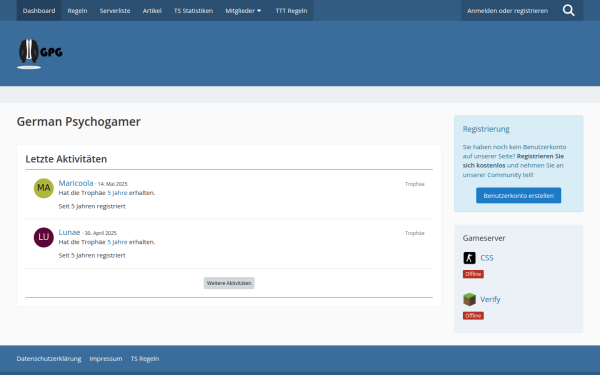The width and height of the screenshot is (600, 375).
Task: Click the Registrierung heading
Action: point(486,129)
